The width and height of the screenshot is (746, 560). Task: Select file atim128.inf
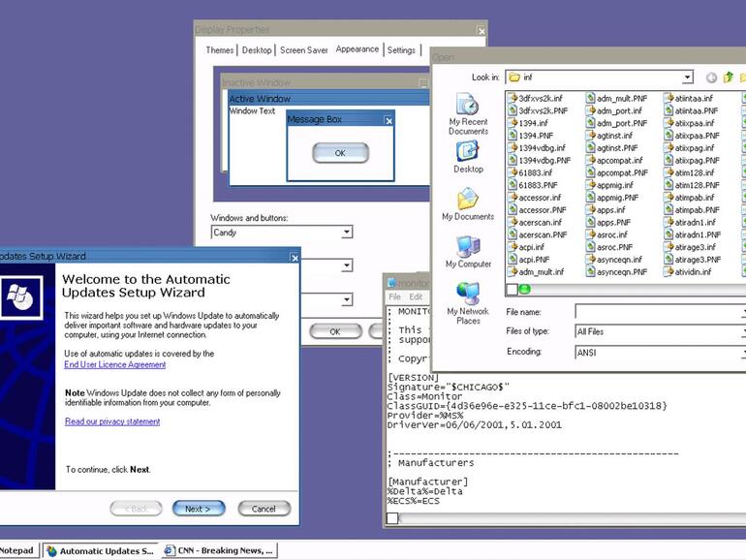click(x=690, y=172)
